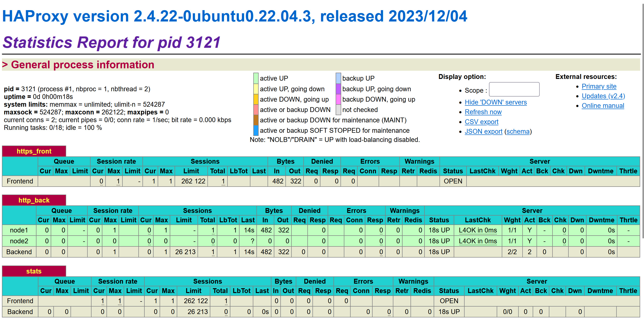Open the Online manual link
644x322 pixels.
(602, 106)
